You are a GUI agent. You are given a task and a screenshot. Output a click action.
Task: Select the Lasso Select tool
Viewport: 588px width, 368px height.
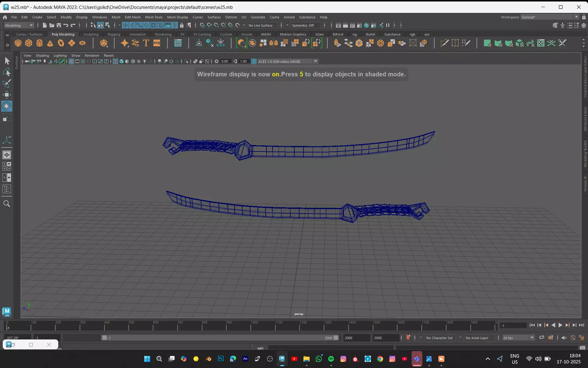[x=7, y=72]
